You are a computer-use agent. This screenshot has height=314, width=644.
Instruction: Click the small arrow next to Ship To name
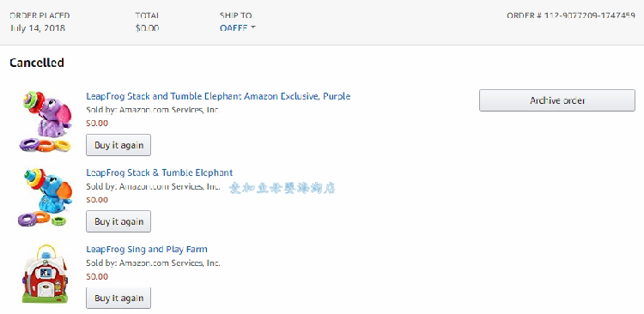pos(253,27)
